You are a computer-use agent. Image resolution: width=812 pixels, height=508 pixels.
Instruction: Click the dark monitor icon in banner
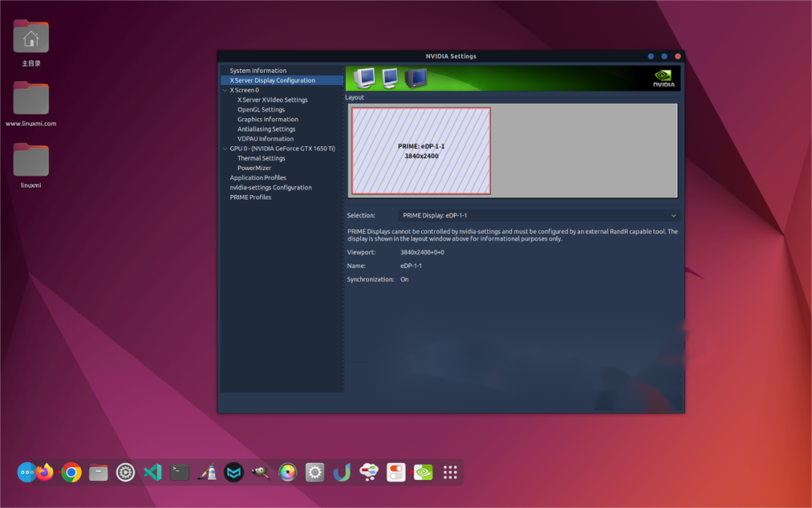click(416, 78)
